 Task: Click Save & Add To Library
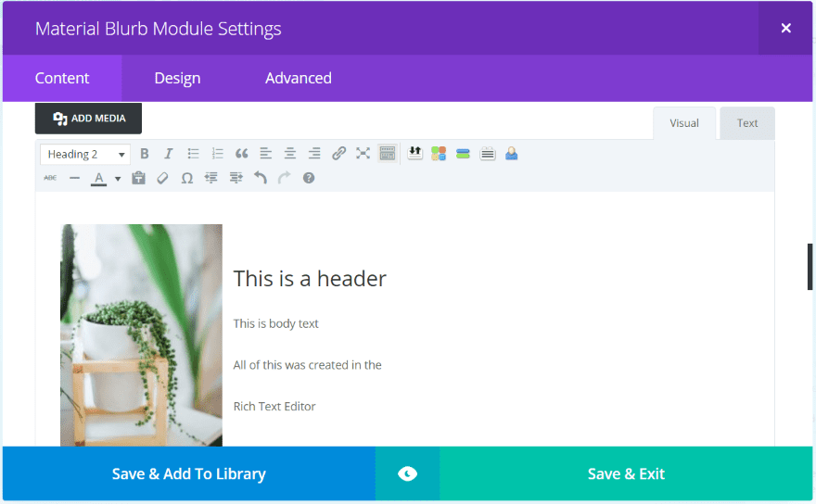coord(189,473)
